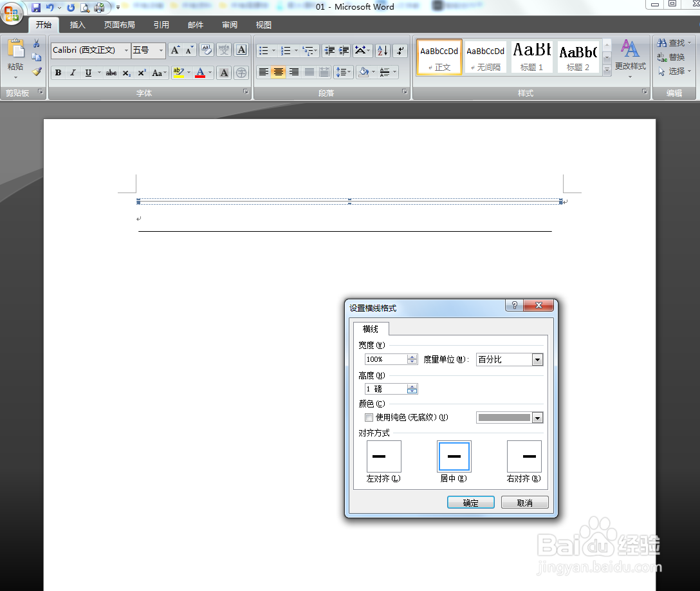
Task: Sort text with the A-Z icon
Action: coord(383,50)
